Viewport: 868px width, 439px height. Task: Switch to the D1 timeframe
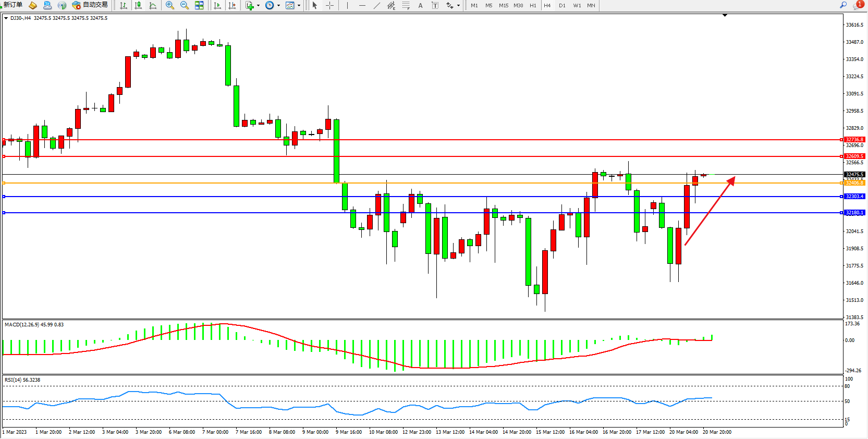(562, 5)
